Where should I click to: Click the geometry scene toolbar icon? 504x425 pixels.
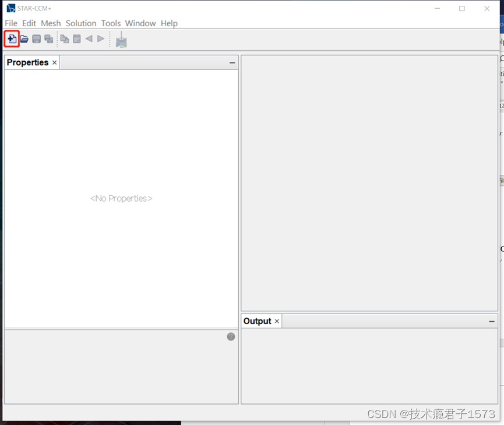pos(121,40)
